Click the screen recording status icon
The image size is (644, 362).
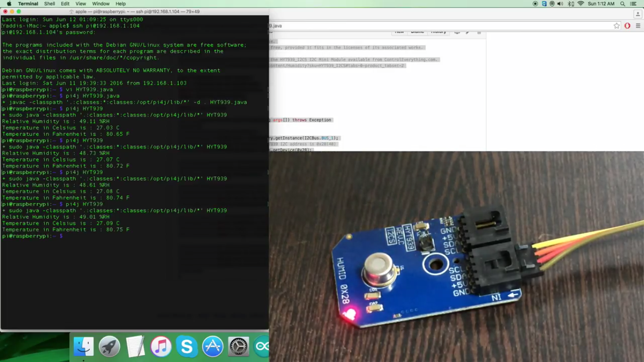[535, 4]
